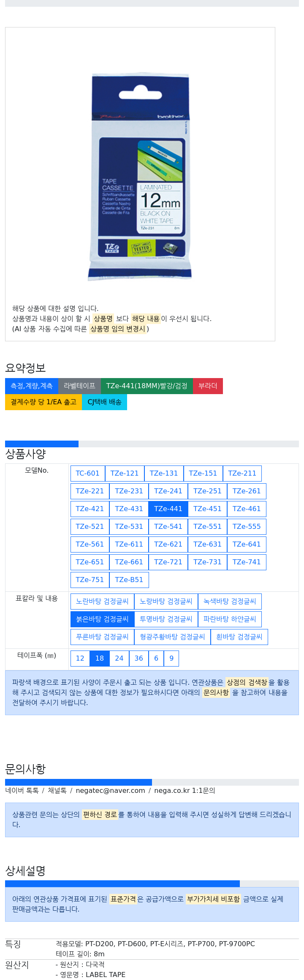Click the CJ택배 배송 shipping badge
Screen dimensions: 304x980
(104, 402)
